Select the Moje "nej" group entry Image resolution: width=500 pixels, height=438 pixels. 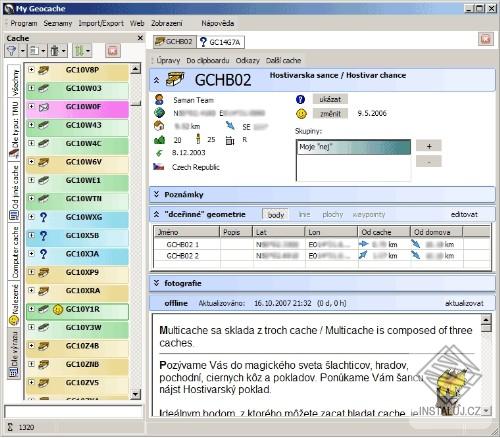[x=354, y=147]
